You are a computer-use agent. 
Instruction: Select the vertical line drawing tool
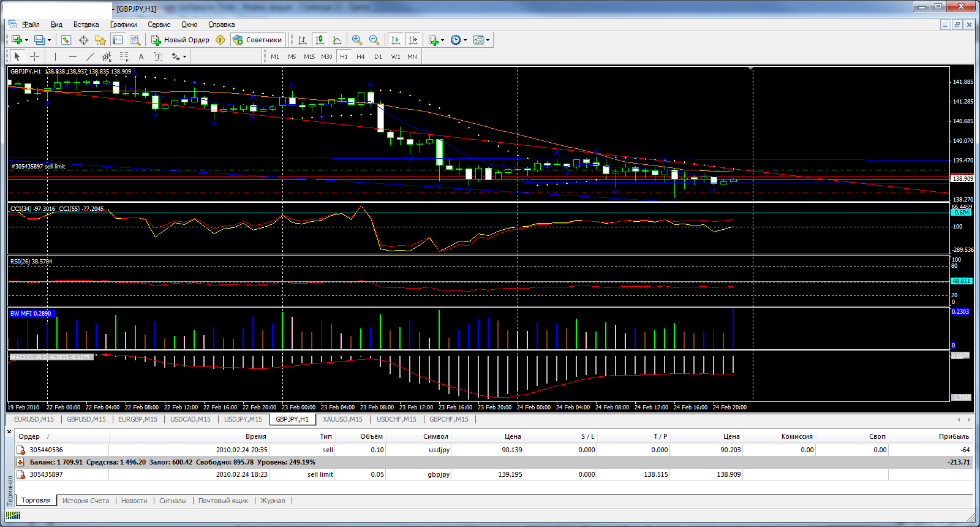click(55, 56)
